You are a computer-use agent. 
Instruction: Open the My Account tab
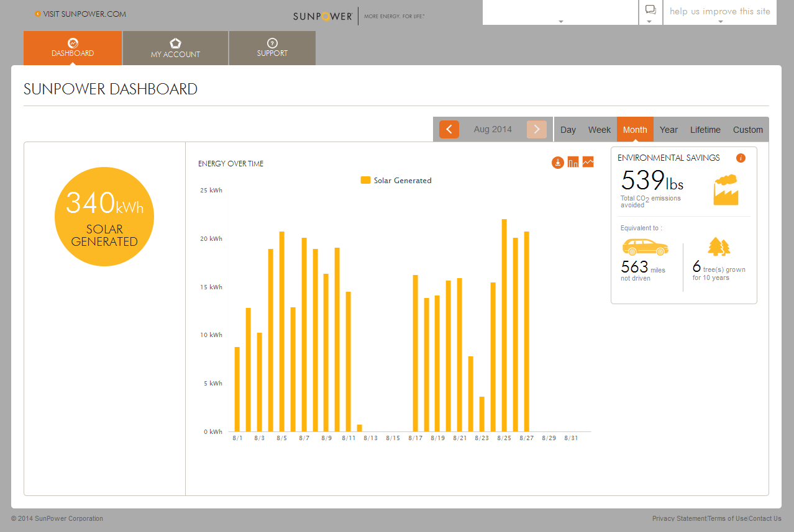coord(175,48)
